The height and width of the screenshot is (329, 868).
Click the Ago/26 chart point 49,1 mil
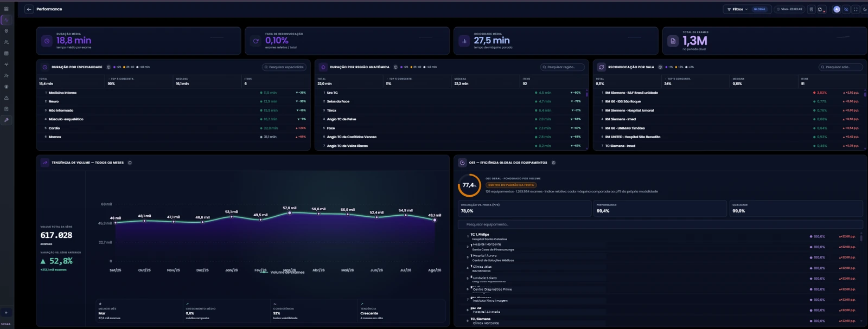[x=435, y=220]
